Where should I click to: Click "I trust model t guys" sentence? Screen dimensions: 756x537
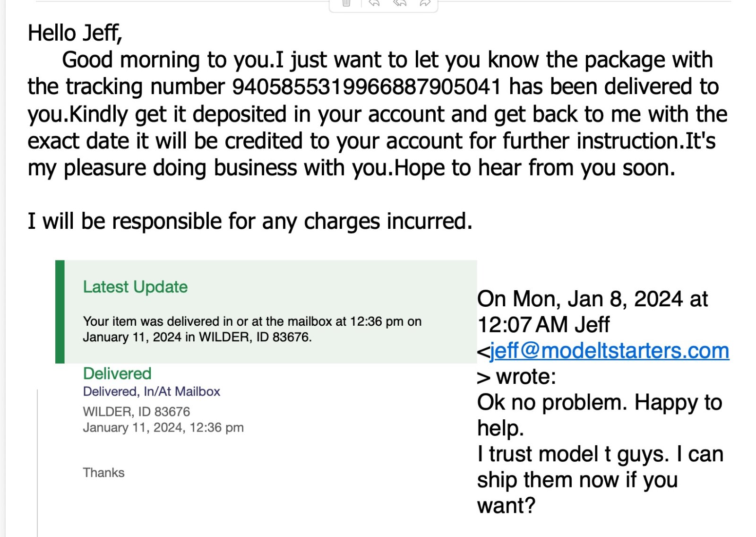pos(600,454)
